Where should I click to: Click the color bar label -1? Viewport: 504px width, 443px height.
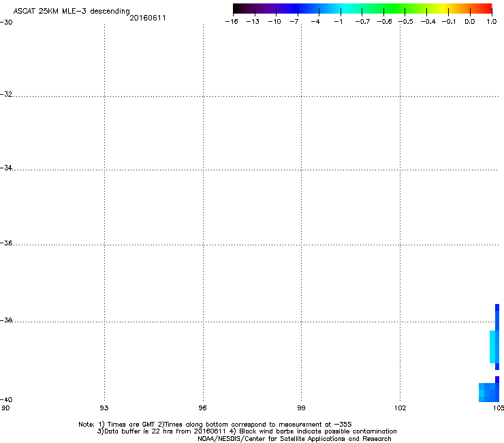click(338, 22)
